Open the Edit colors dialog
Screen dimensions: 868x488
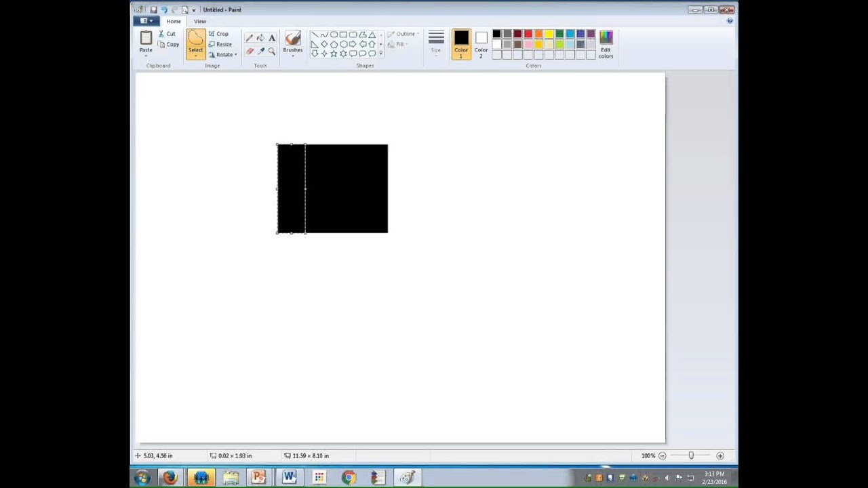point(606,44)
